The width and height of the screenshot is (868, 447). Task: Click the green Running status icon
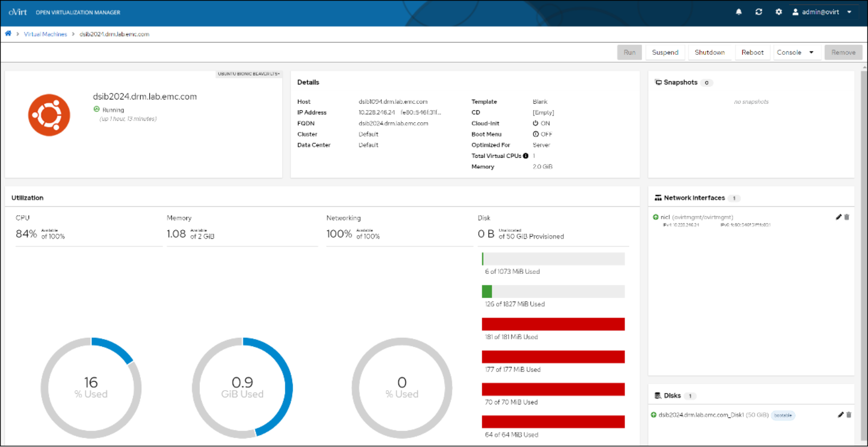[97, 109]
